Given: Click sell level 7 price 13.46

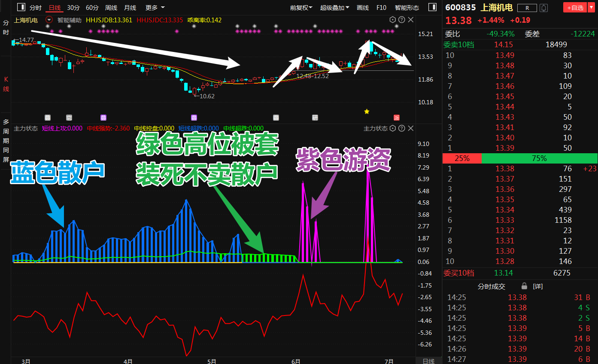Looking at the screenshot, I should [x=504, y=86].
